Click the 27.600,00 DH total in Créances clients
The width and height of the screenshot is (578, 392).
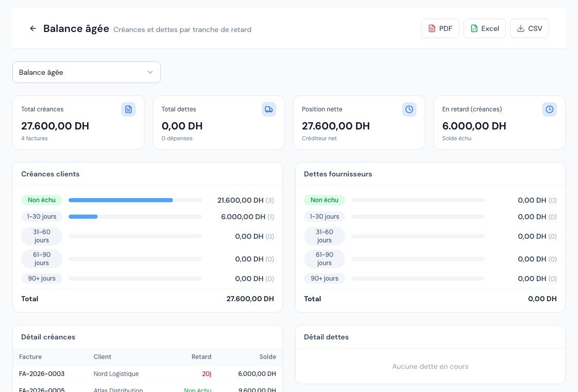[250, 299]
